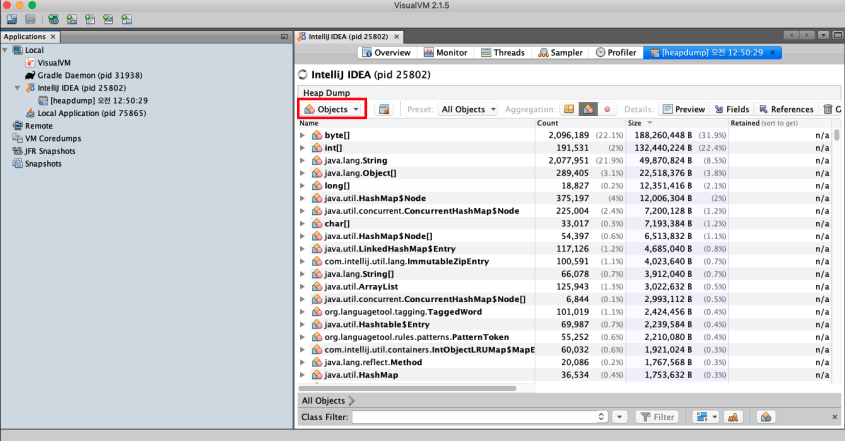Click the heap dump compare icon next to Objects
The height and width of the screenshot is (441, 845).
pos(384,109)
